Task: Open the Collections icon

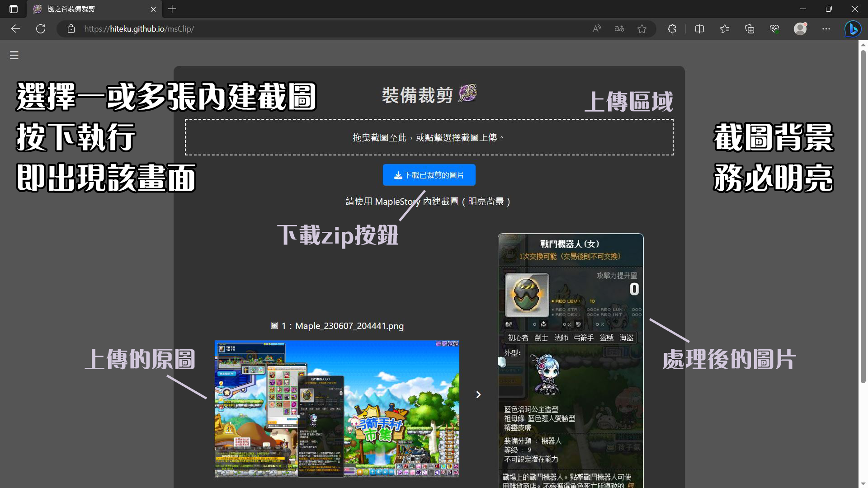Action: pos(750,29)
